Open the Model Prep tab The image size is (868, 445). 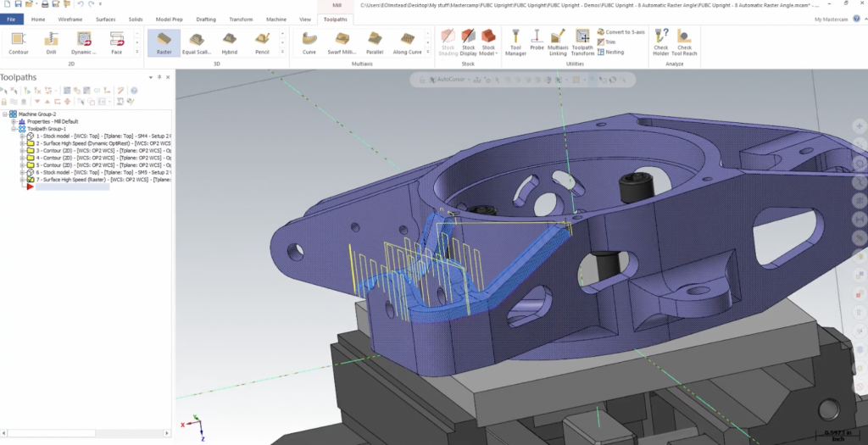tap(169, 19)
